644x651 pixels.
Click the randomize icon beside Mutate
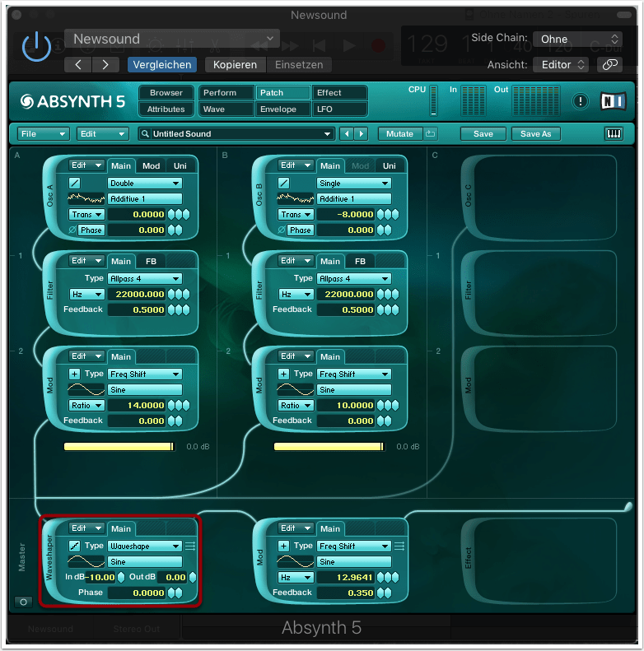point(431,133)
